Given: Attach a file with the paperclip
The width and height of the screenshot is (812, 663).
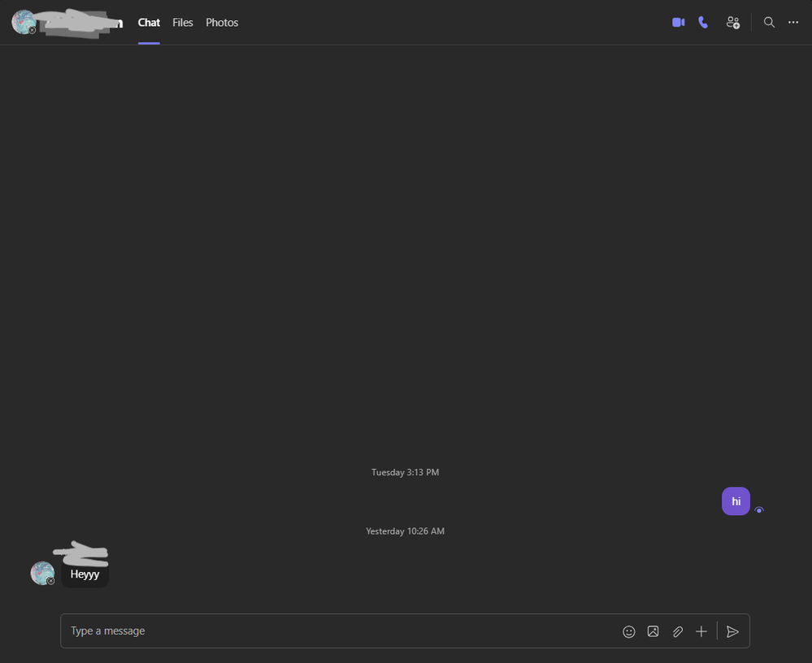Looking at the screenshot, I should pos(677,631).
